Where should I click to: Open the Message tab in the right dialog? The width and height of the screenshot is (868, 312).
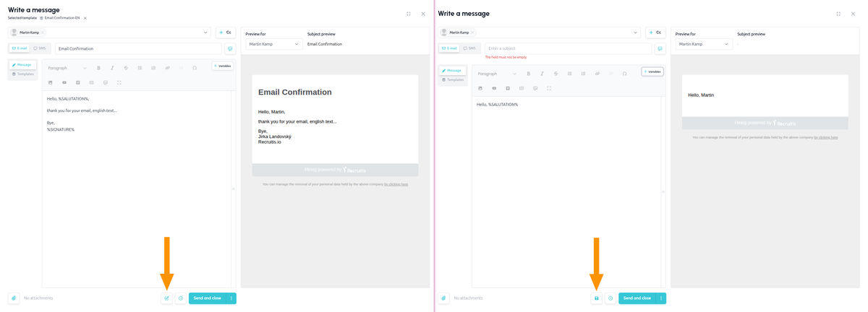452,71
